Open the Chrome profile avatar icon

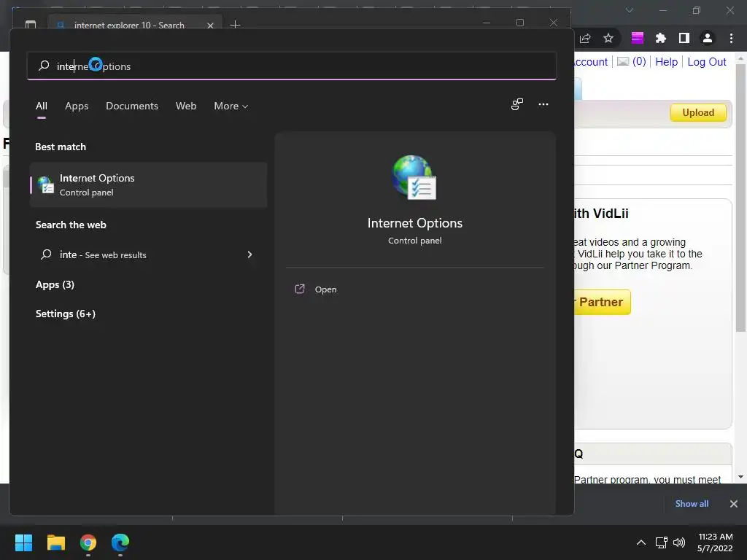pyautogui.click(x=708, y=38)
